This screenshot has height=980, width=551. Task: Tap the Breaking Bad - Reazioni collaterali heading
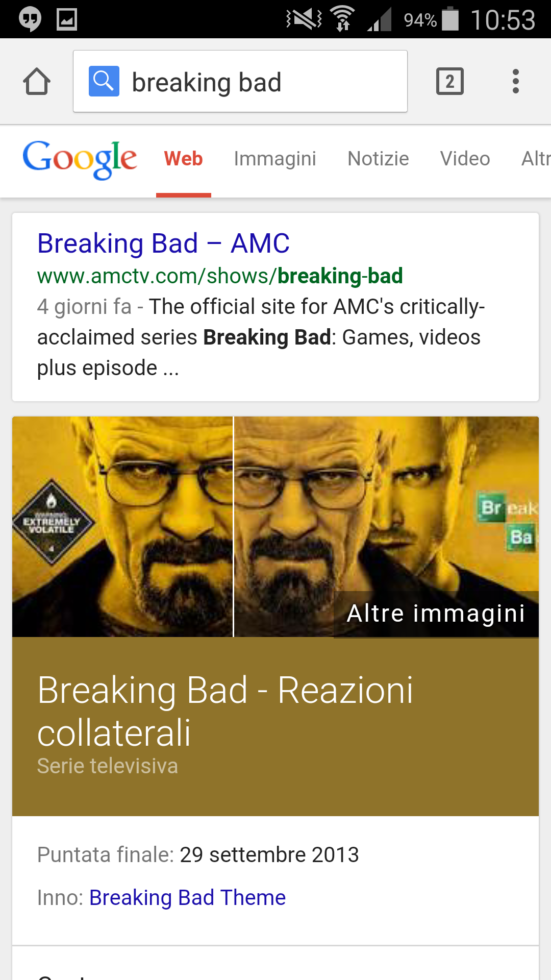coord(225,712)
